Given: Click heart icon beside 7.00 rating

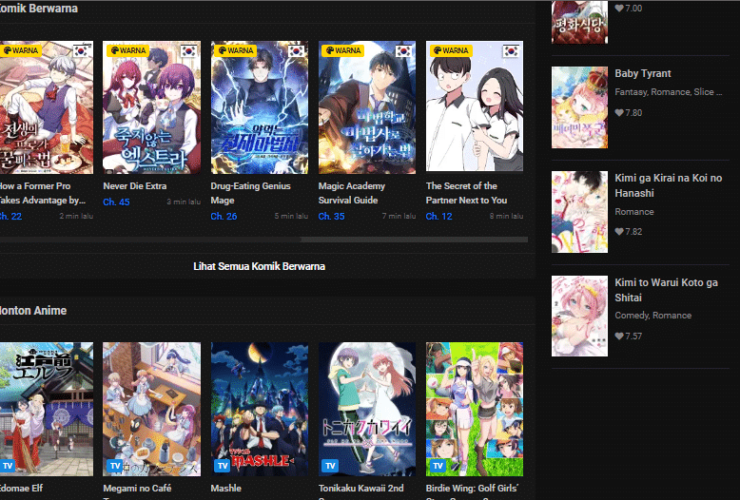Looking at the screenshot, I should click(x=619, y=8).
